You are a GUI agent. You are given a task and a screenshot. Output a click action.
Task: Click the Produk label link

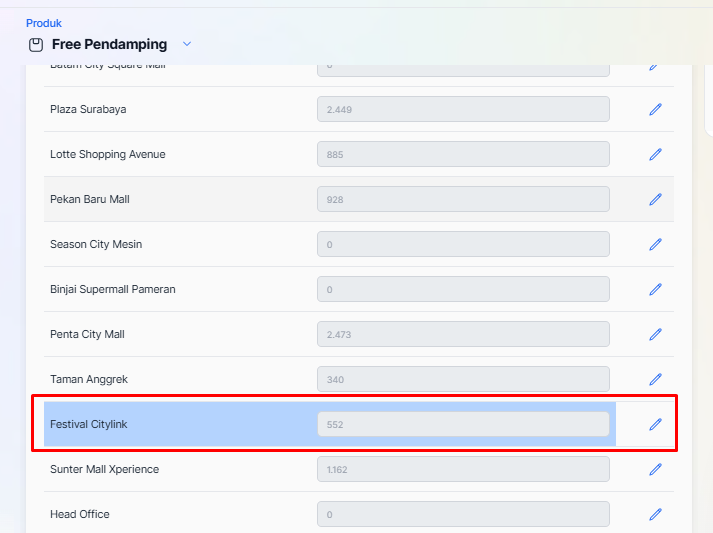[x=43, y=23]
